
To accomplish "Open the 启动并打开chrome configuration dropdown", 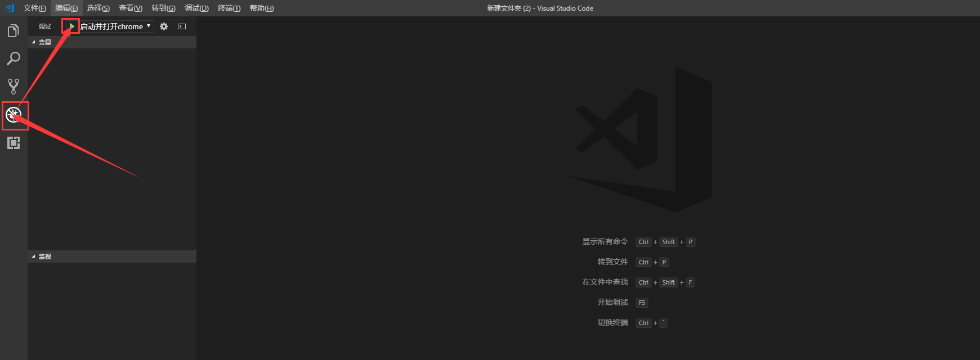I will pos(116,26).
